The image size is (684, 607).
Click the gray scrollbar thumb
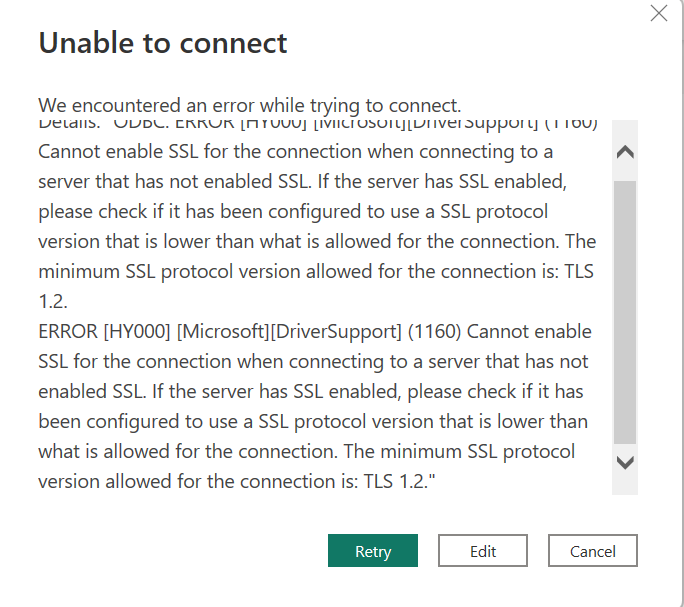click(624, 310)
